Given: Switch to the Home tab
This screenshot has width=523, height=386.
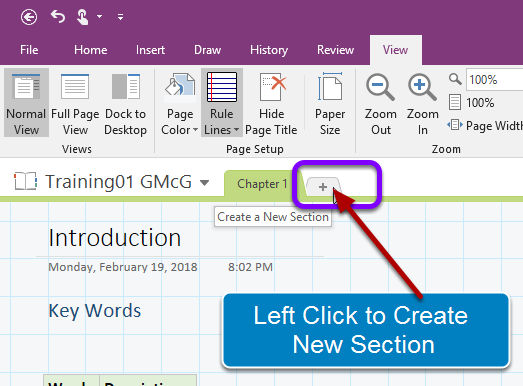Looking at the screenshot, I should click(90, 50).
